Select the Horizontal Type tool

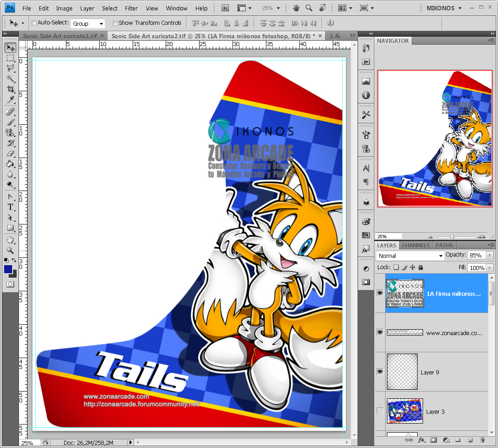click(x=10, y=207)
